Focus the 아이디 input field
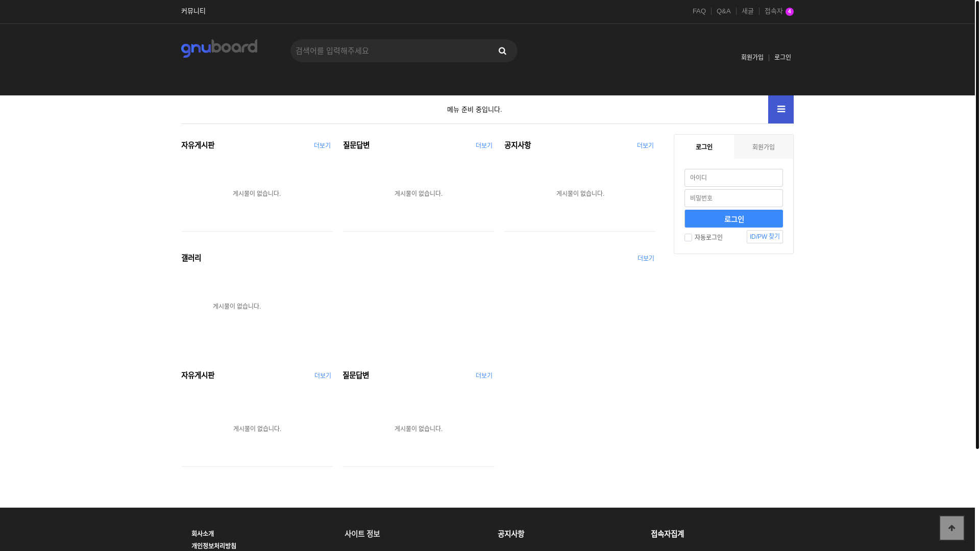The width and height of the screenshot is (980, 551). click(x=733, y=178)
